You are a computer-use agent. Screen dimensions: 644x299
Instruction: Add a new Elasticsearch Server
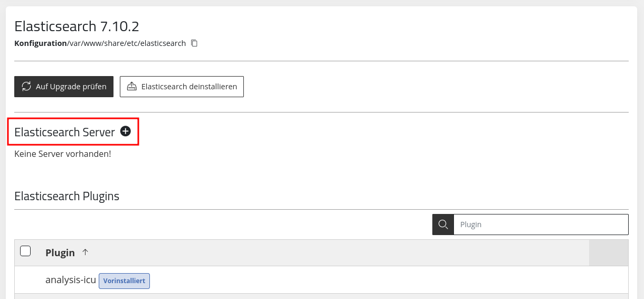pyautogui.click(x=126, y=132)
